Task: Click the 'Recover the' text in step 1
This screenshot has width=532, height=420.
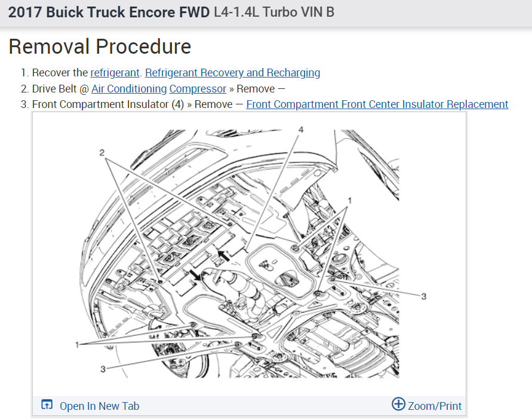Action: 60,73
